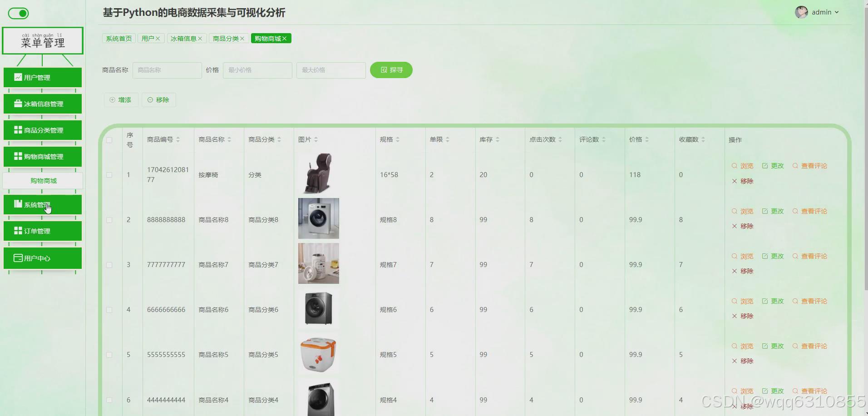Switch to 商品分类 tab
The width and height of the screenshot is (868, 416).
click(226, 39)
